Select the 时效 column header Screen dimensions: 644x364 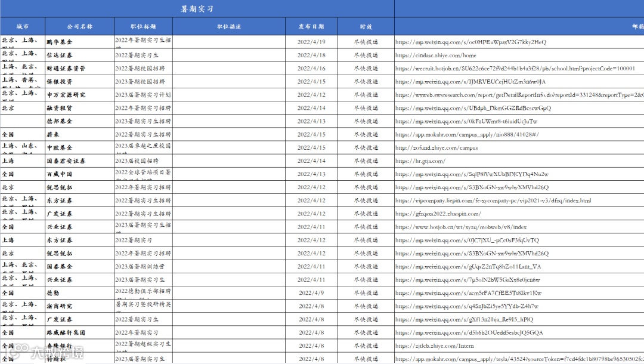pos(366,26)
